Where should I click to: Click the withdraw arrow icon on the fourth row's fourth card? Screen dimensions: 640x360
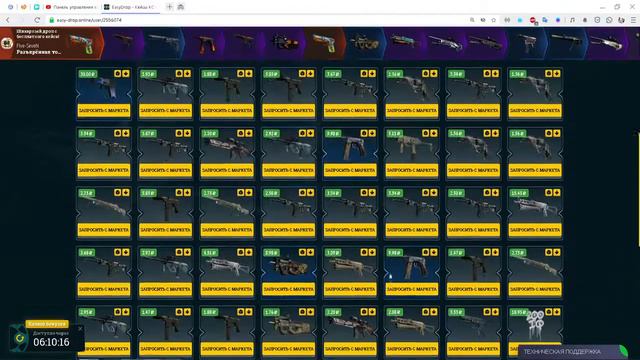[x=311, y=252]
